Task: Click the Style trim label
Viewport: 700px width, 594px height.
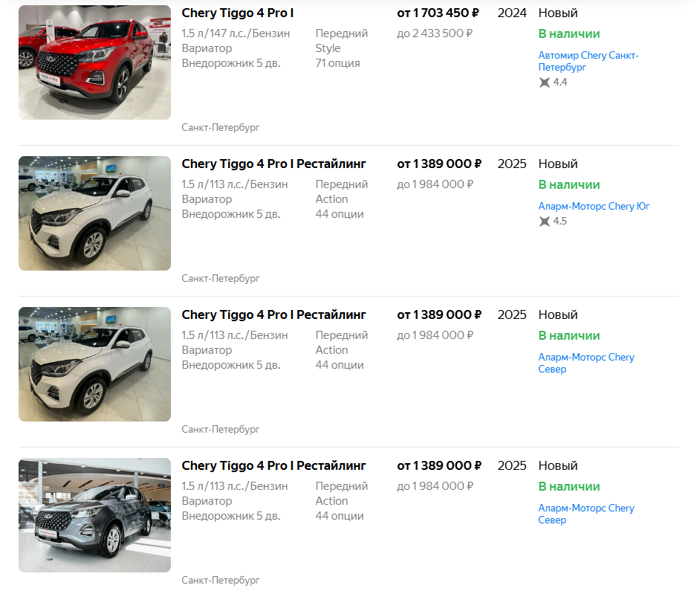Action: 328,48
